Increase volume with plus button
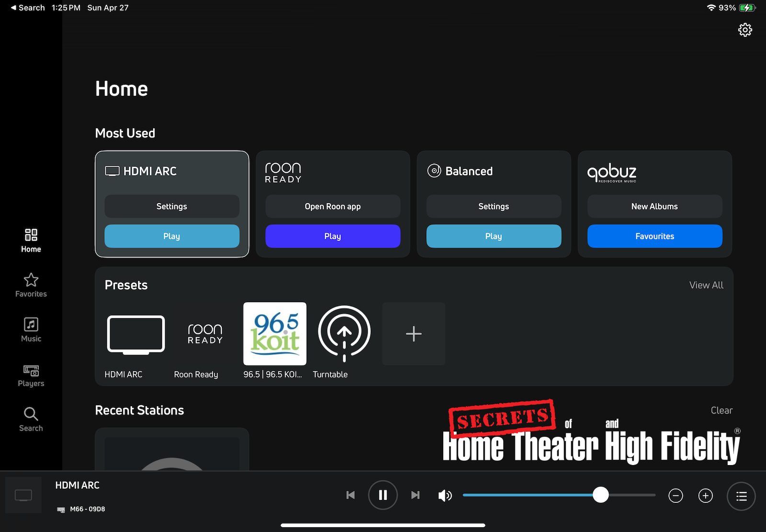The image size is (766, 532). (706, 496)
